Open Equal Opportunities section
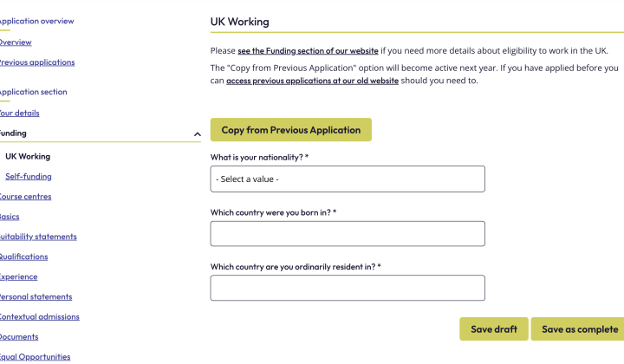624x364 pixels. click(x=35, y=357)
